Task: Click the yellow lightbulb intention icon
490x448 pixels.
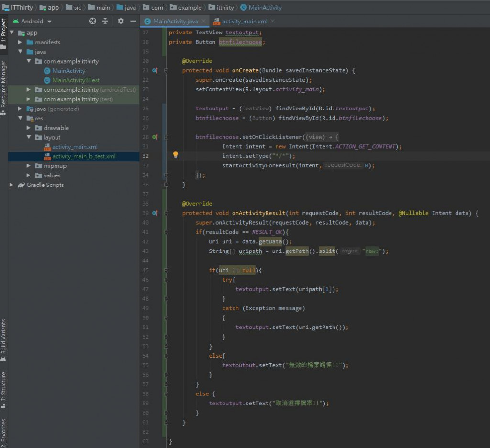Action: click(175, 154)
